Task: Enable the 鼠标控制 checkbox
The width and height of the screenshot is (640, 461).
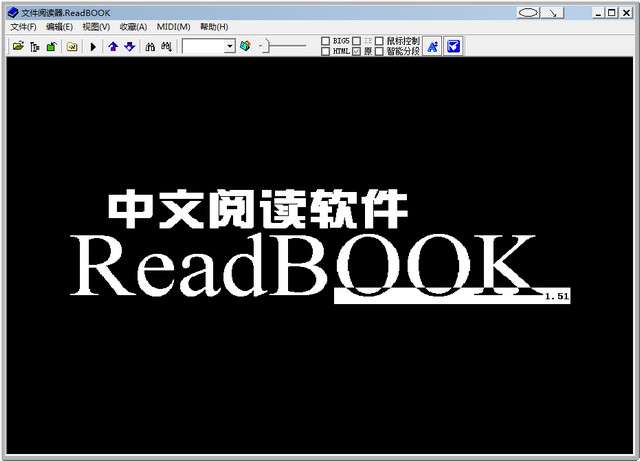Action: point(379,41)
